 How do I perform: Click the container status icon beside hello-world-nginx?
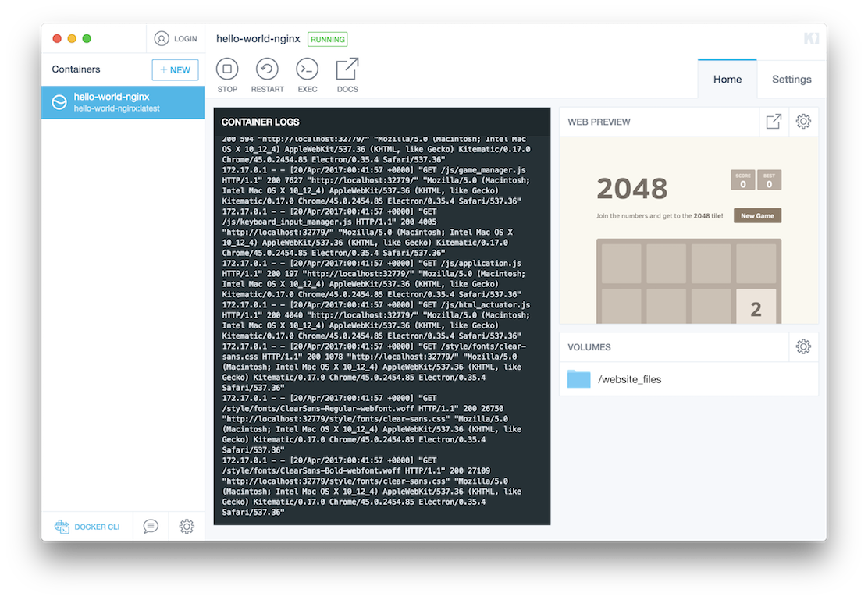click(x=59, y=102)
